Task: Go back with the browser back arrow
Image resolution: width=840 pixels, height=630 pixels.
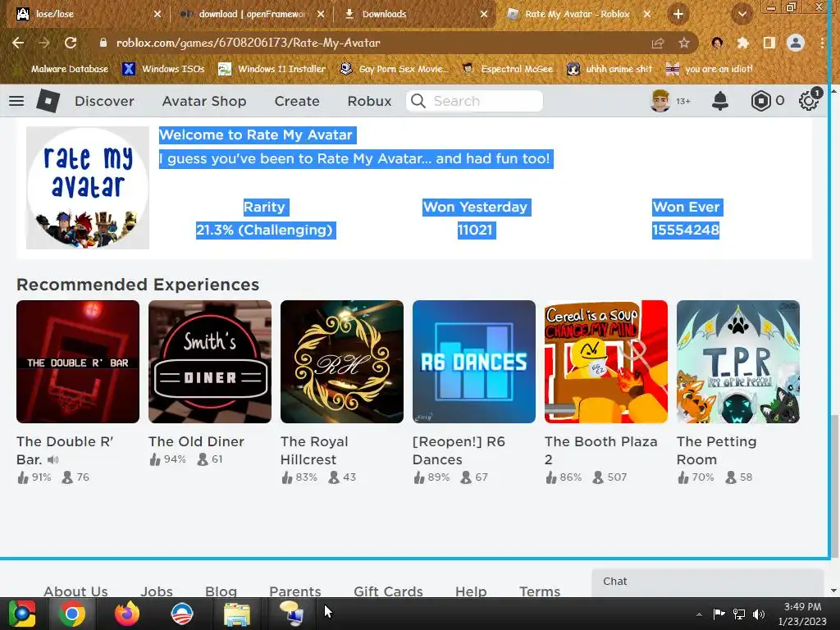Action: (18, 43)
